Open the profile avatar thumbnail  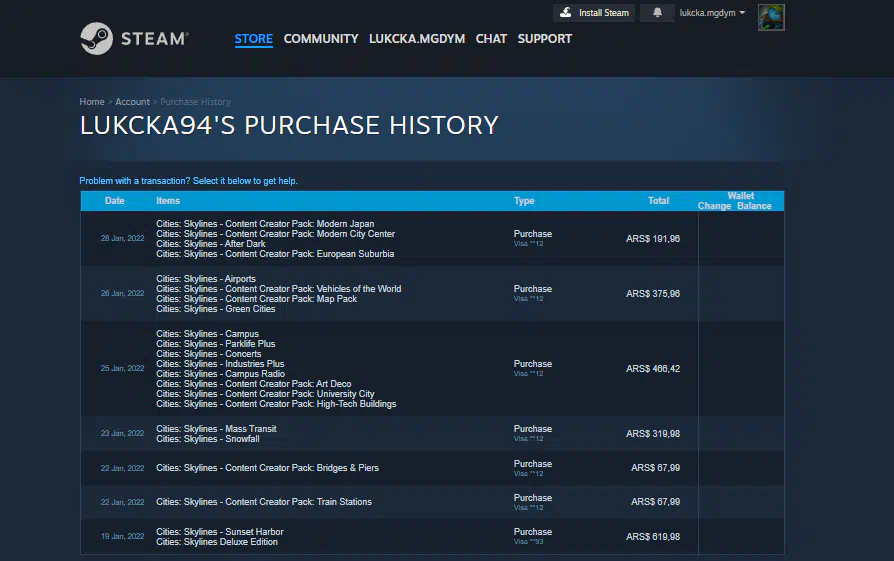[771, 17]
